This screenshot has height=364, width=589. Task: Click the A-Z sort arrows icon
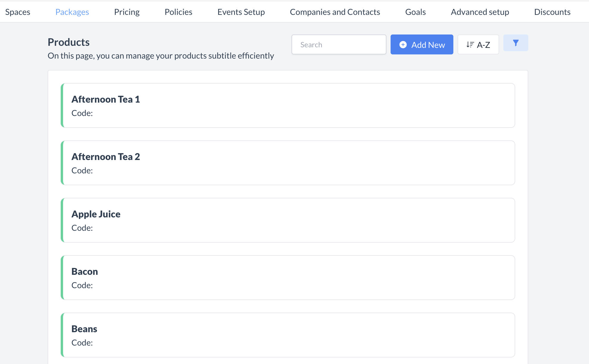[x=470, y=44]
